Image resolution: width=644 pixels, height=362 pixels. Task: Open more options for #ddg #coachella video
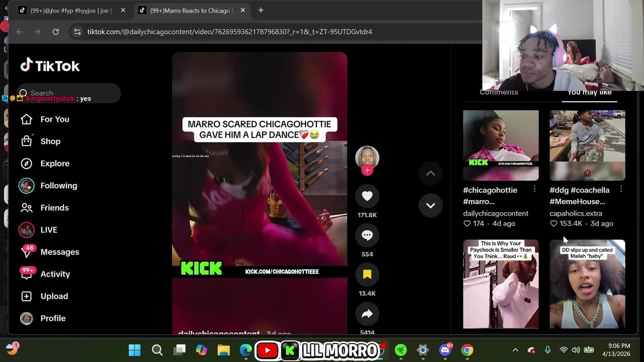[x=621, y=189]
